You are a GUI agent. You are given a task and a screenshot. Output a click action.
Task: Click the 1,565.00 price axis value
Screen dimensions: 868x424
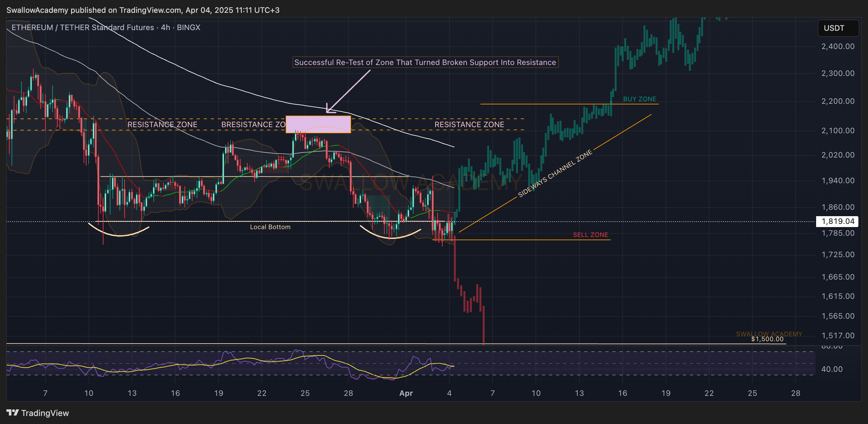tap(838, 316)
